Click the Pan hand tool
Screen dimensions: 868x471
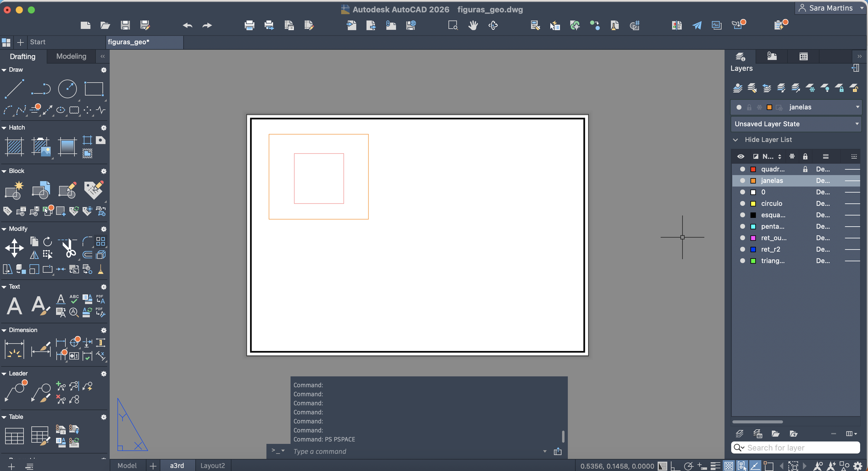(x=473, y=25)
